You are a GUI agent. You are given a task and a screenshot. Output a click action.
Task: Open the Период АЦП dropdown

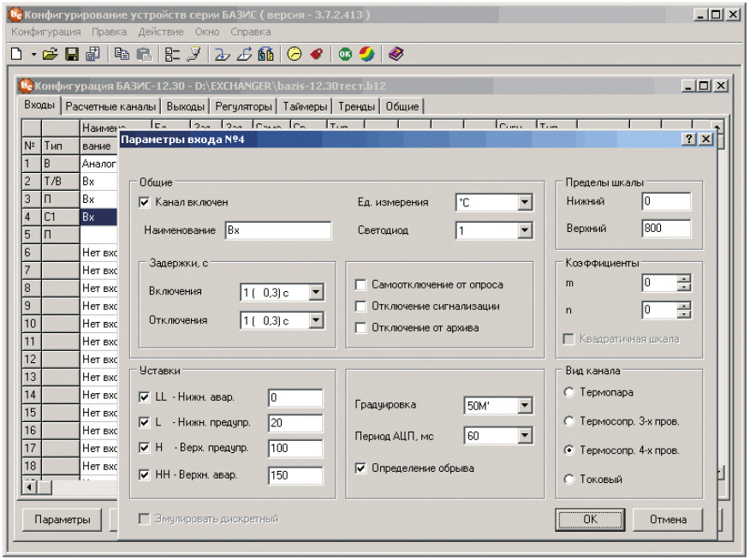[525, 436]
